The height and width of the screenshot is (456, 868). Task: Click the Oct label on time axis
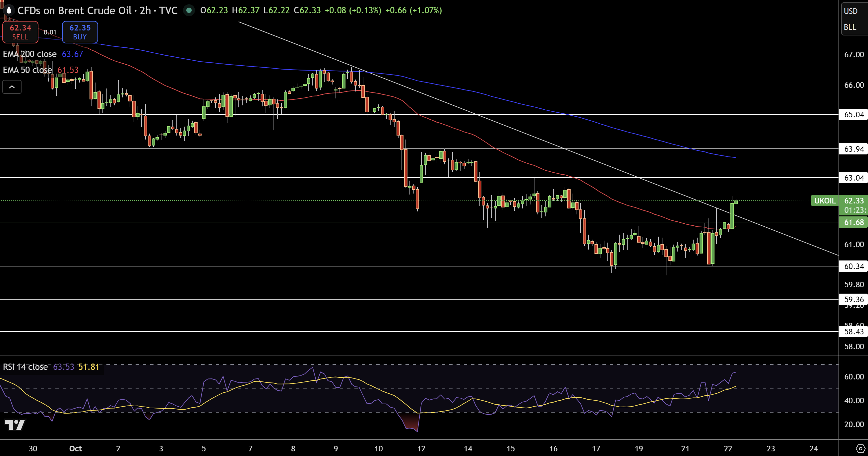pos(76,449)
